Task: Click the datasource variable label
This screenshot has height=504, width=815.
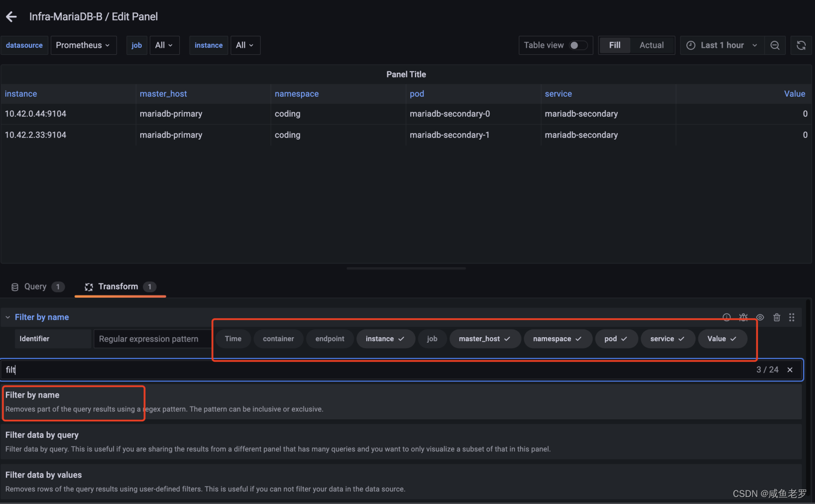Action: click(x=24, y=46)
